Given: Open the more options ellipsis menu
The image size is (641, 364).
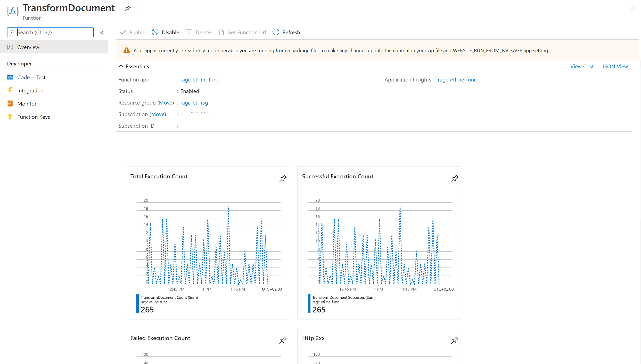Looking at the screenshot, I should pos(141,8).
